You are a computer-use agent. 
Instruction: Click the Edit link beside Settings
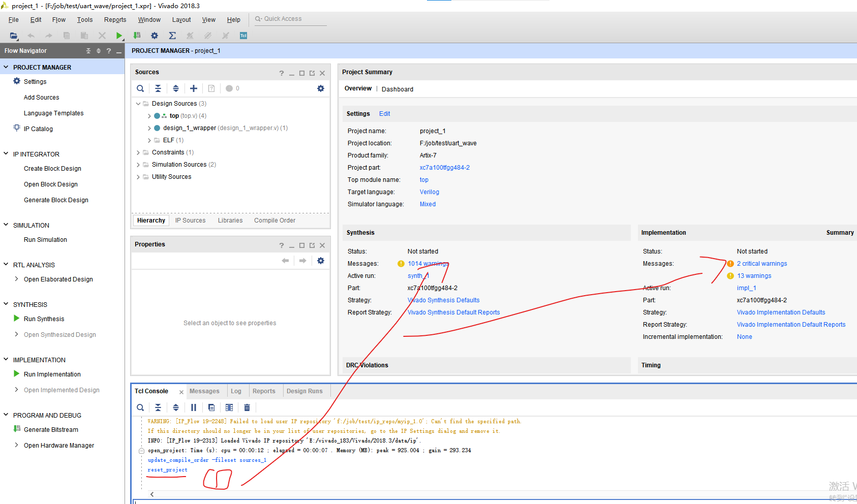tap(384, 114)
